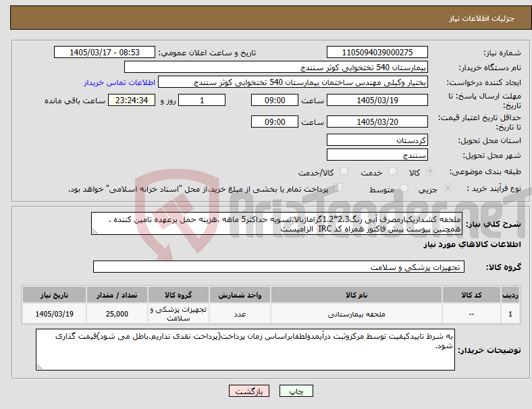Click the need date cell 1405/03/19

point(54,314)
